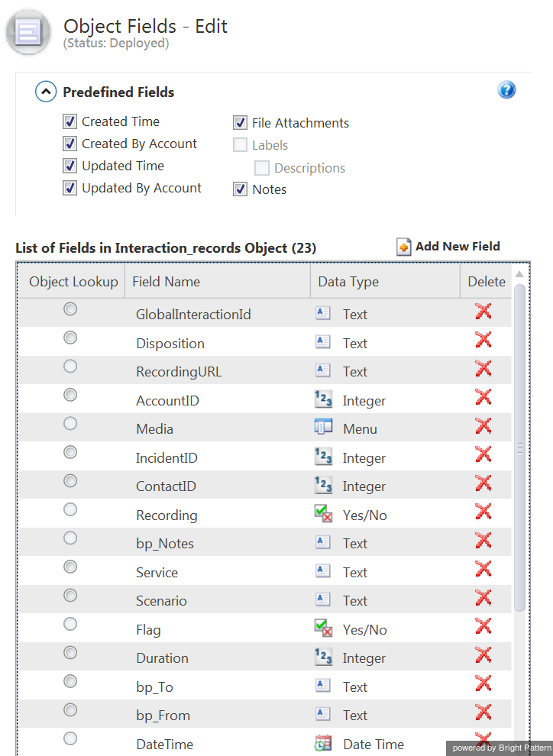Remove the Duration field with red X
Screen dimensions: 553x756
click(x=483, y=655)
